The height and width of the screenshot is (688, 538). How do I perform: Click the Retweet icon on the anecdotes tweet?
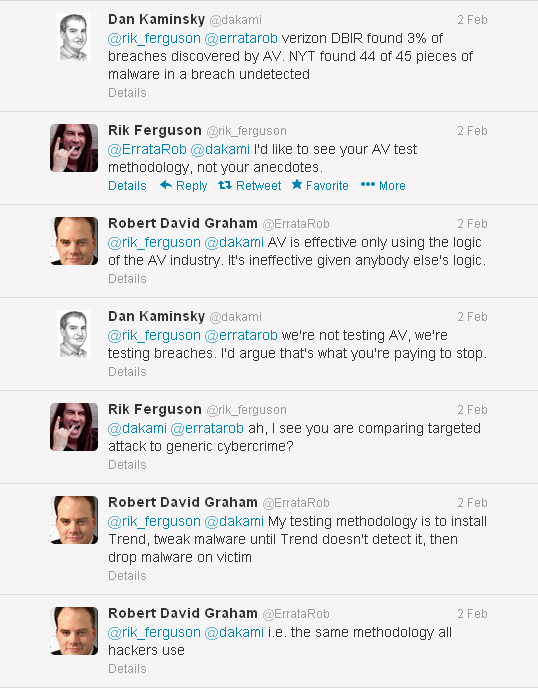pyautogui.click(x=225, y=186)
